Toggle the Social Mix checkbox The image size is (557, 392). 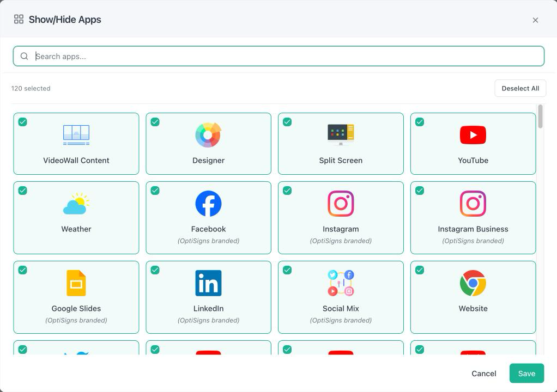(287, 270)
